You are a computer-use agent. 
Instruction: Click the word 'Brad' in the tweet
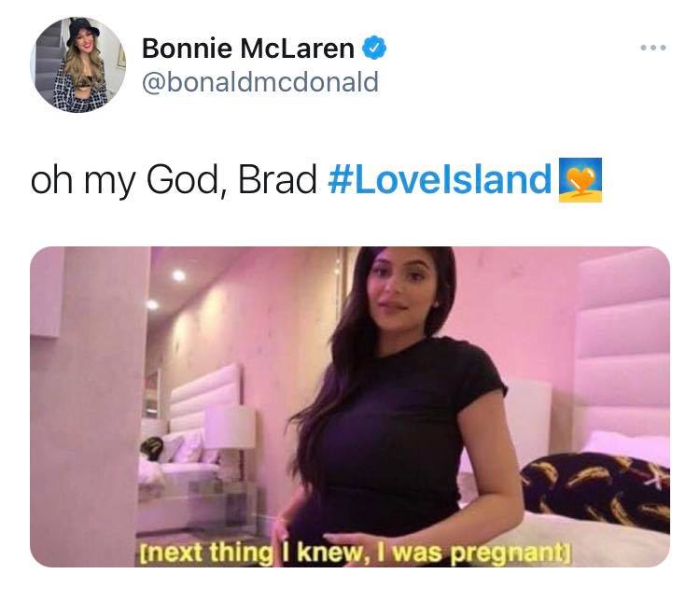coord(277,179)
